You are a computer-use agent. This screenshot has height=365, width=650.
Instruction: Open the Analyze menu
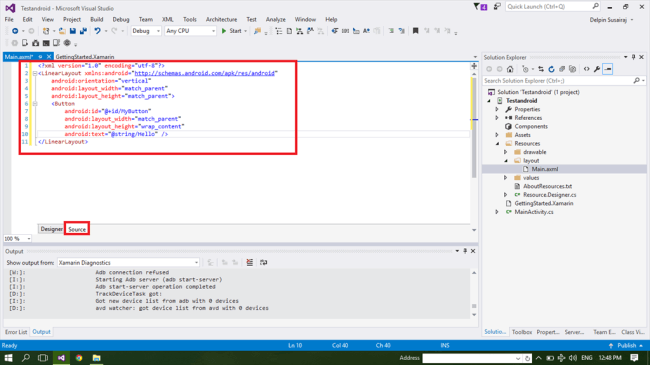276,19
